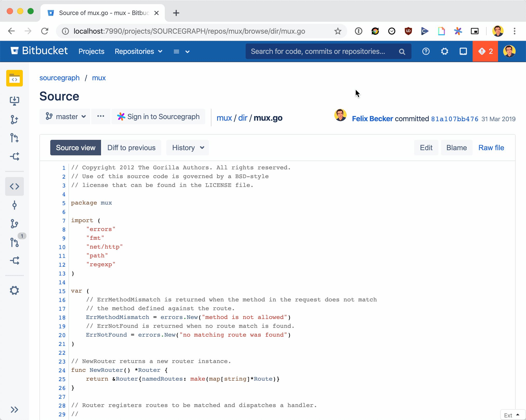This screenshot has height=420, width=526.
Task: Click Felix Becker's avatar beside commit
Action: tap(340, 115)
